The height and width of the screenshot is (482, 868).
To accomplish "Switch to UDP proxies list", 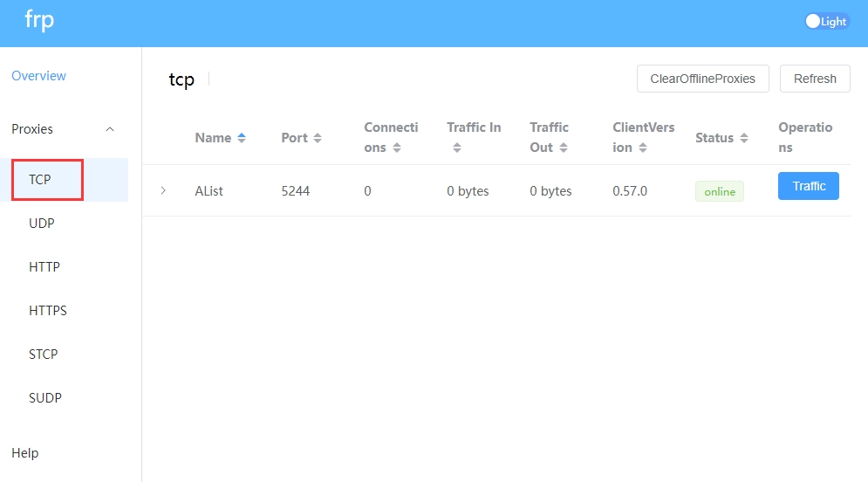I will click(42, 224).
